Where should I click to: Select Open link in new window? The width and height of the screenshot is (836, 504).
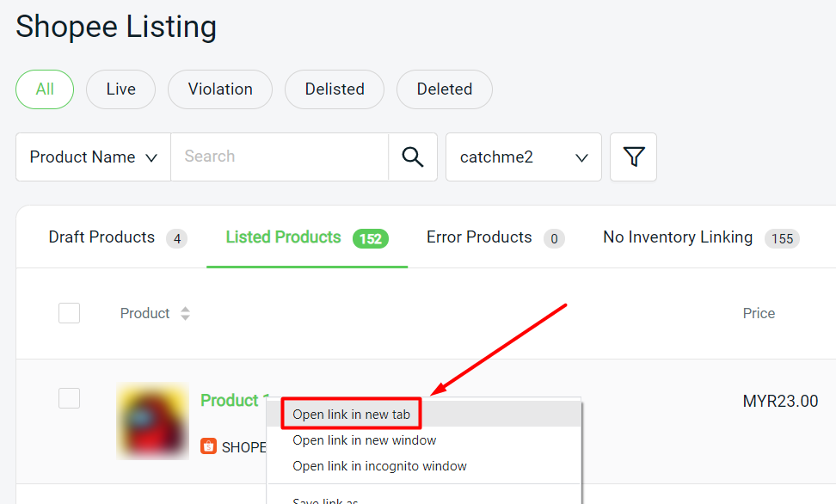[364, 440]
